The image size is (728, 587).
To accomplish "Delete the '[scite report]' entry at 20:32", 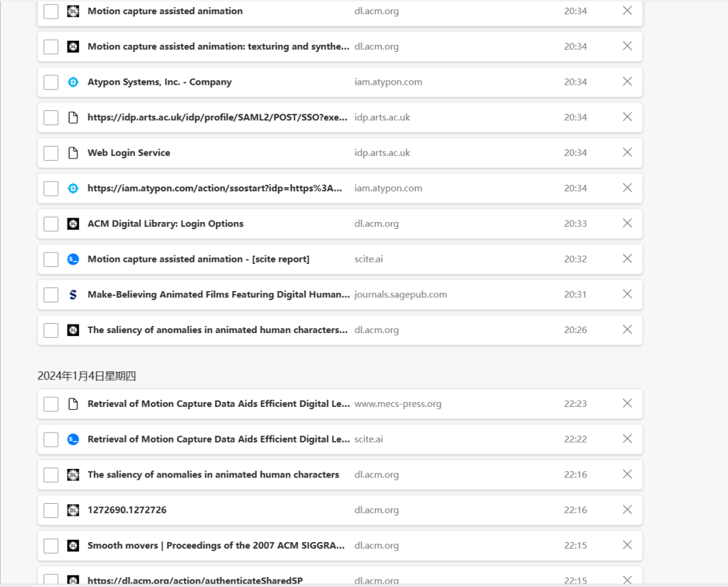I will click(x=627, y=258).
